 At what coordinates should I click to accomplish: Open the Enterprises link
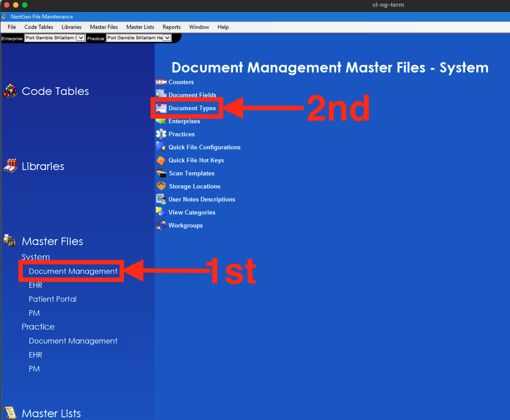tap(184, 121)
